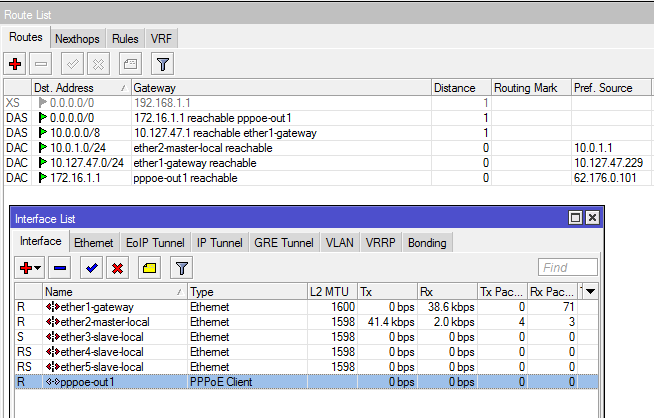654x418 pixels.
Task: Open filter funnel in Route List toolbar
Action: 163,64
